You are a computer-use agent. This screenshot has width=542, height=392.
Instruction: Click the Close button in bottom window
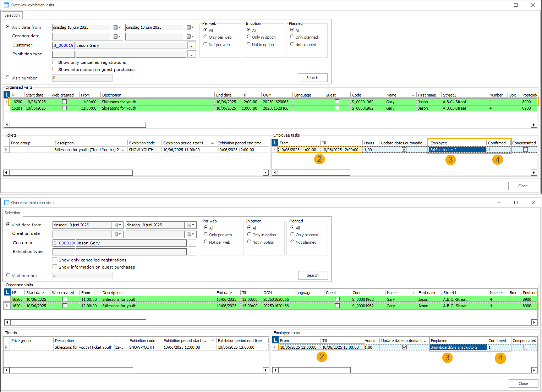coord(523,383)
